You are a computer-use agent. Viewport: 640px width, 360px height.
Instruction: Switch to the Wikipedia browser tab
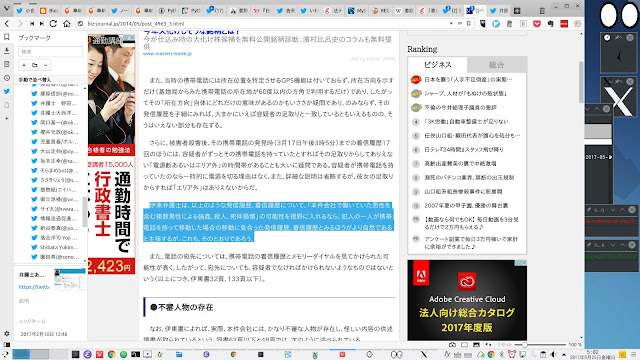pos(404,11)
